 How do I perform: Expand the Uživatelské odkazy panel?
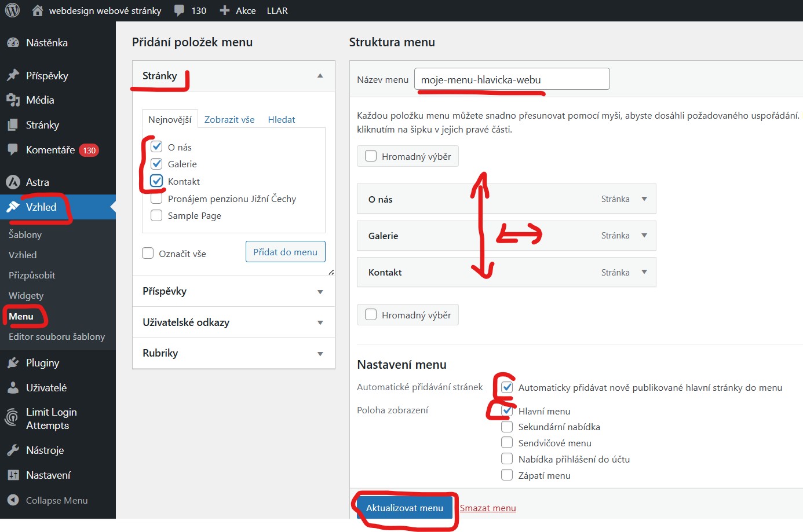point(233,322)
